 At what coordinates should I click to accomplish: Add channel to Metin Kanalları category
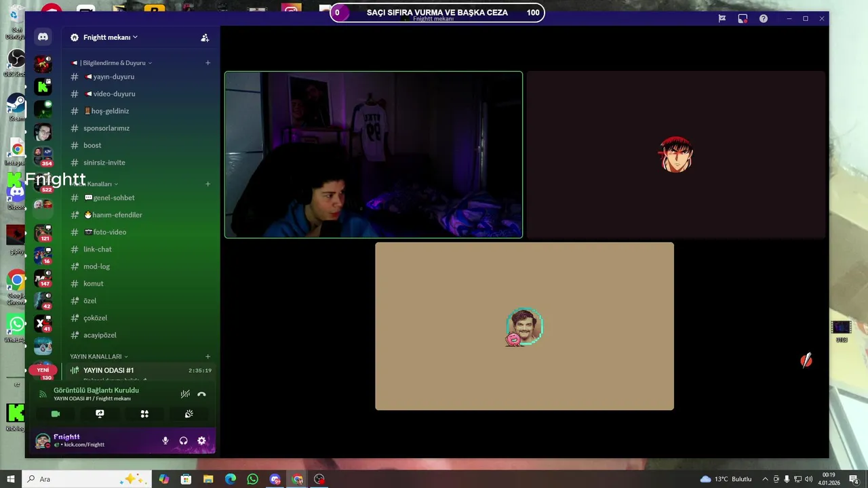208,184
